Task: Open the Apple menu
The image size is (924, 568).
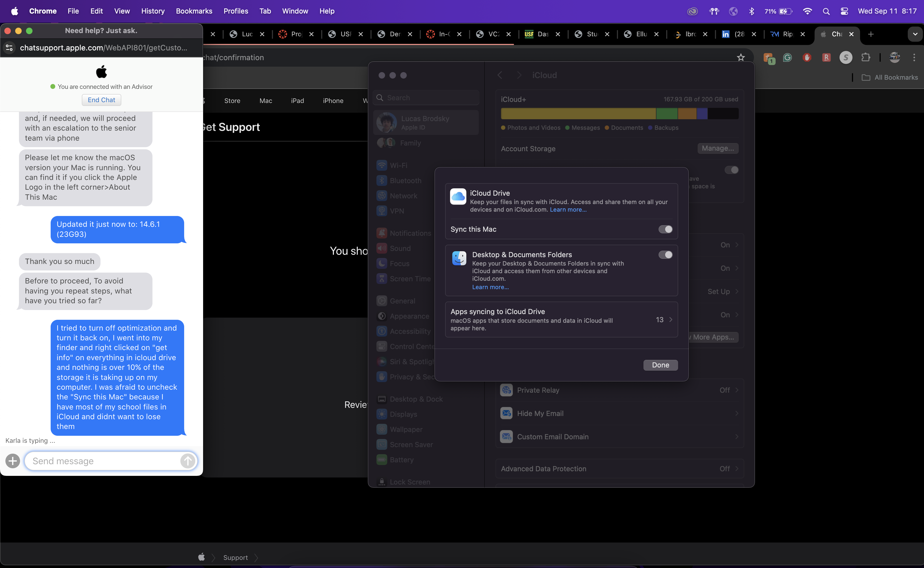Action: (x=15, y=11)
